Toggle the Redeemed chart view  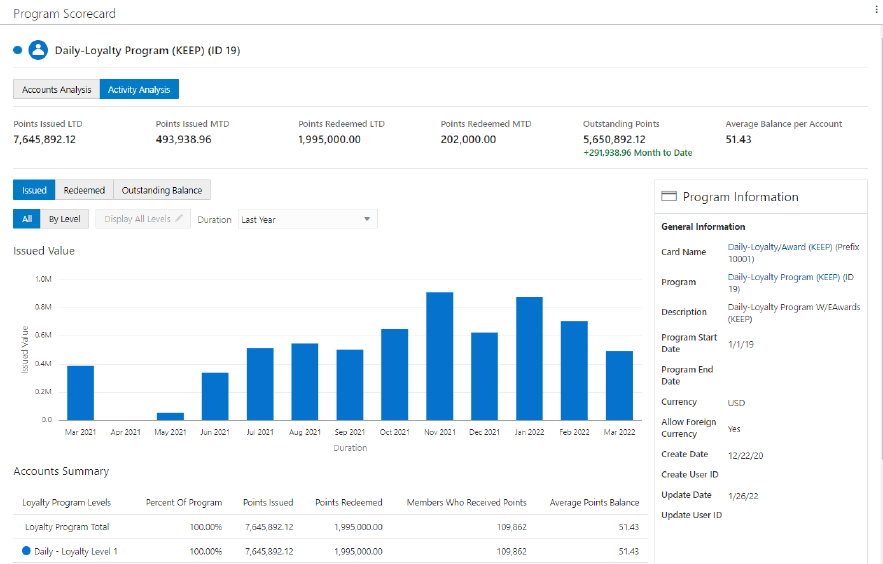click(84, 190)
